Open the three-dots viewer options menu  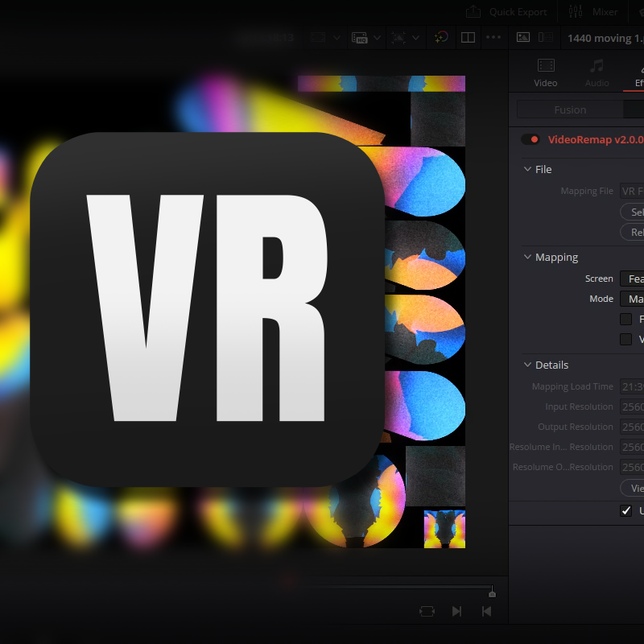point(493,37)
